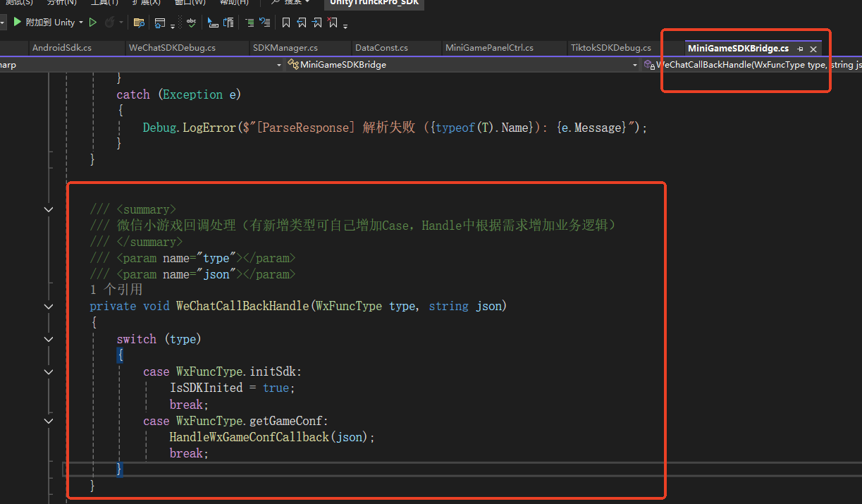The width and height of the screenshot is (862, 504).
Task: Collapse the WeChatCallBackHandle method outline
Action: (49, 307)
